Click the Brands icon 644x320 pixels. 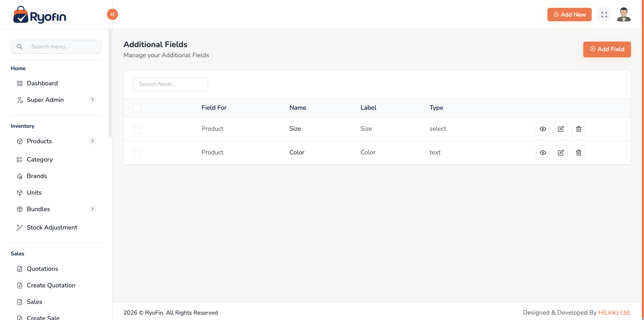[x=20, y=176]
